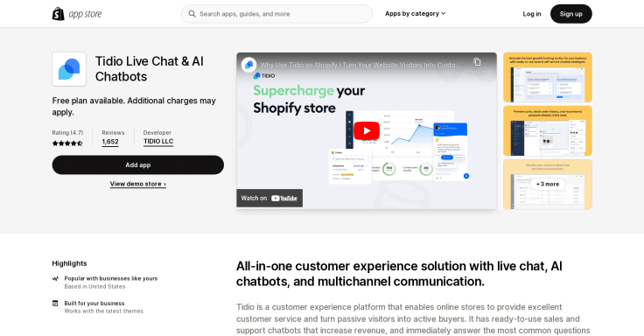Click the All-in-one customer experience heading
The image size is (644, 336).
[x=399, y=274]
